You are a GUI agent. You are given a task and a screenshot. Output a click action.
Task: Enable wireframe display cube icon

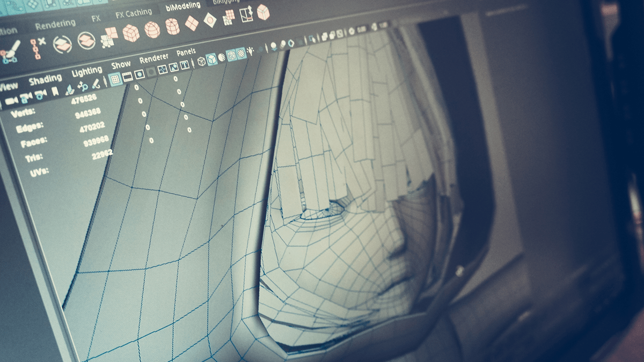pos(201,62)
